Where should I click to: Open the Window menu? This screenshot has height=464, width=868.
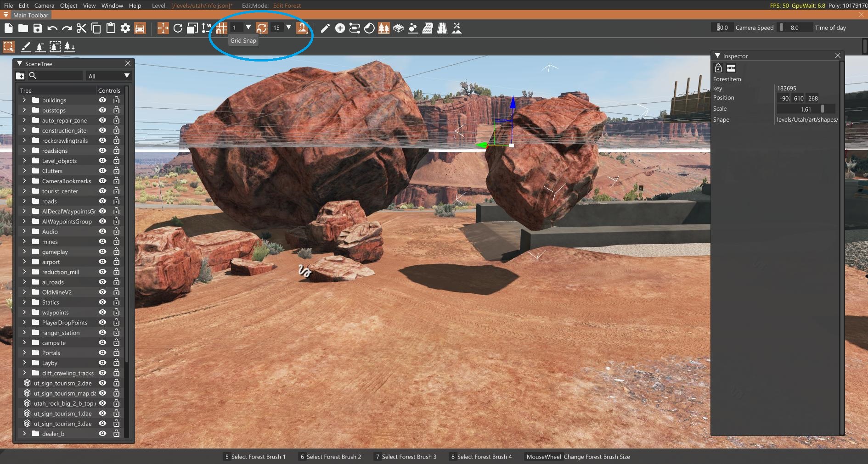(x=112, y=6)
